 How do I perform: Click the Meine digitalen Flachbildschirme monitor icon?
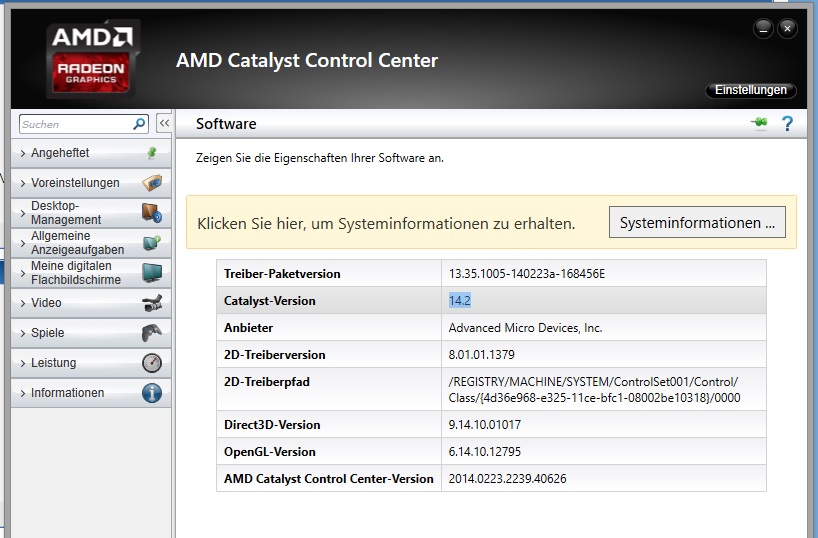point(152,273)
